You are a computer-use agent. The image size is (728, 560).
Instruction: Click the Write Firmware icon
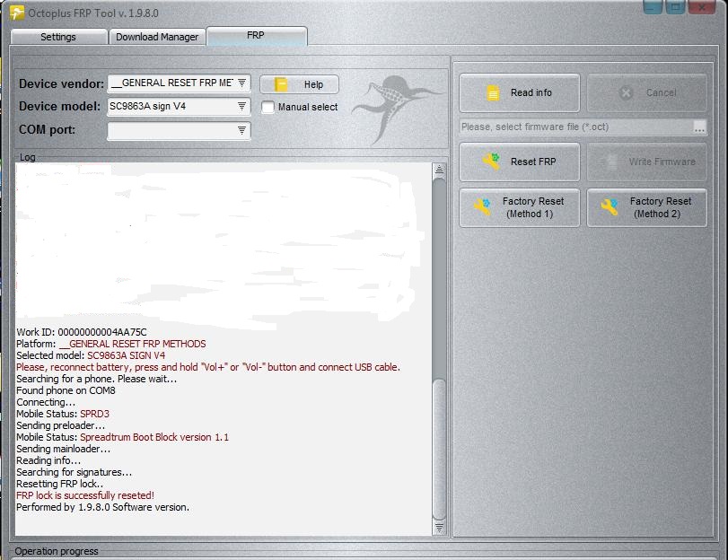[x=610, y=162]
